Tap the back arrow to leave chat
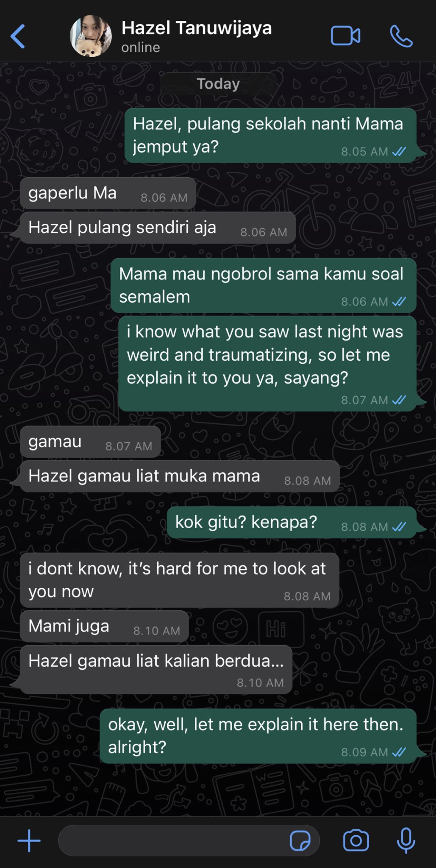 click(x=18, y=36)
